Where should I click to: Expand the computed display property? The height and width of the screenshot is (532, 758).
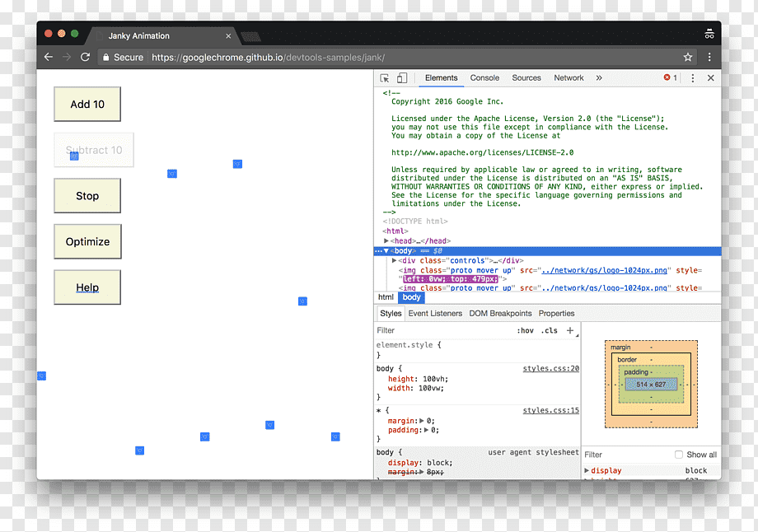point(587,470)
